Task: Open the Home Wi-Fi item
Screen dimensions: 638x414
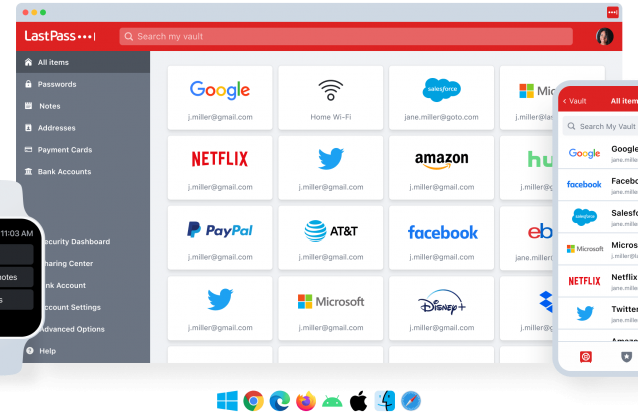Action: point(330,98)
